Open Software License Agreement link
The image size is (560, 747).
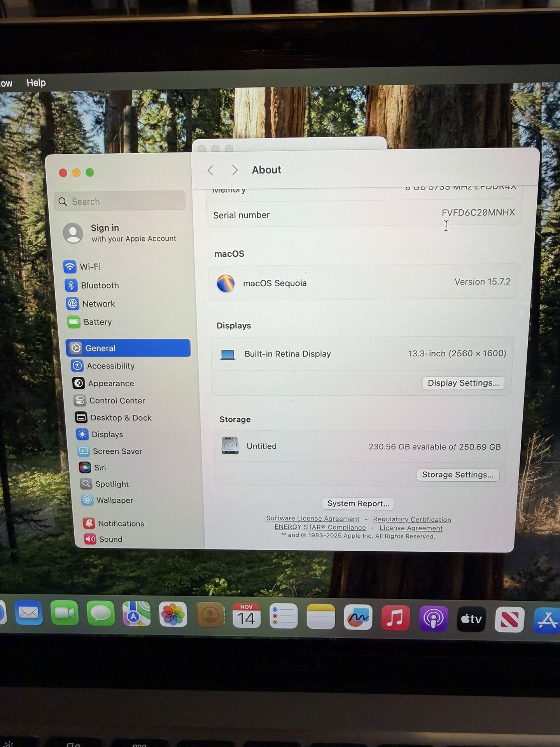(313, 518)
